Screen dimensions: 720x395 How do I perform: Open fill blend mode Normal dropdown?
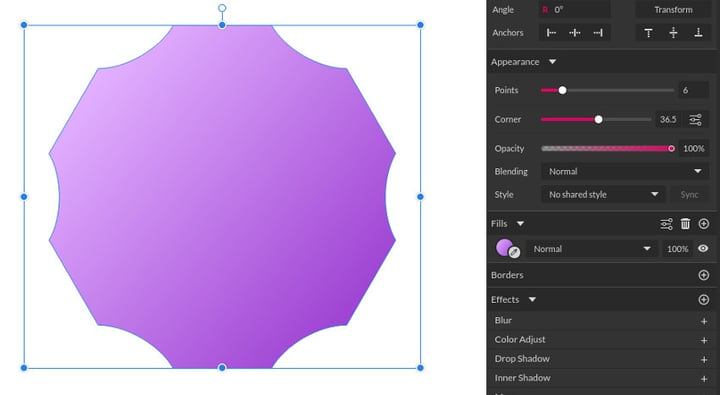[591, 249]
